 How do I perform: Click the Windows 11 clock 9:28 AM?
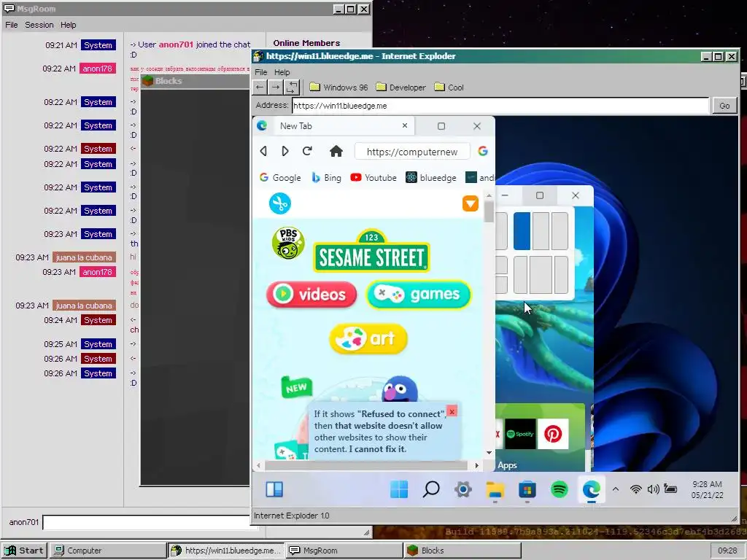(707, 484)
